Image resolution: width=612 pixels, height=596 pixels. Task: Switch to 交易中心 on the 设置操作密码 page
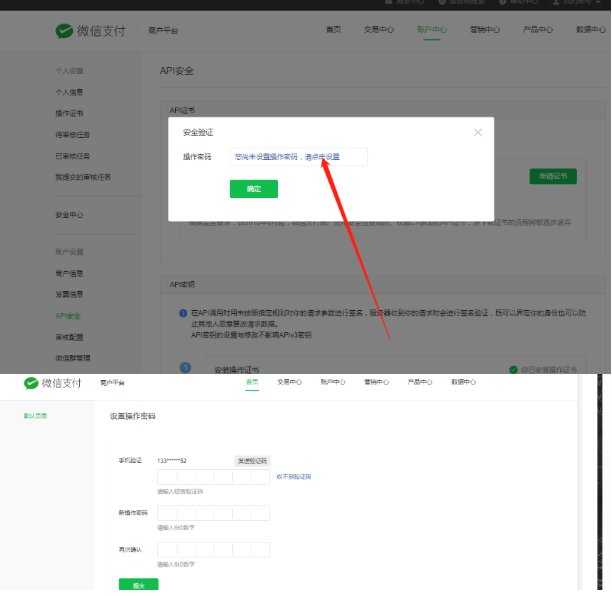pos(290,382)
